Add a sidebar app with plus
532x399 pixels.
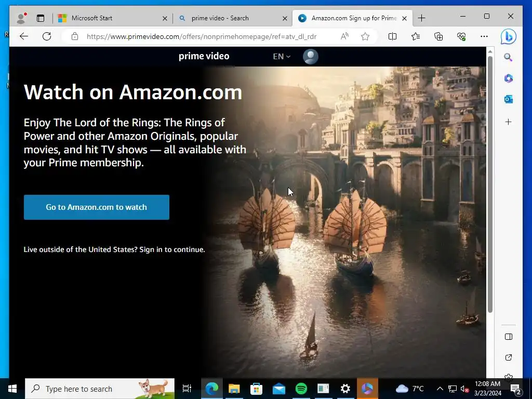[508, 122]
